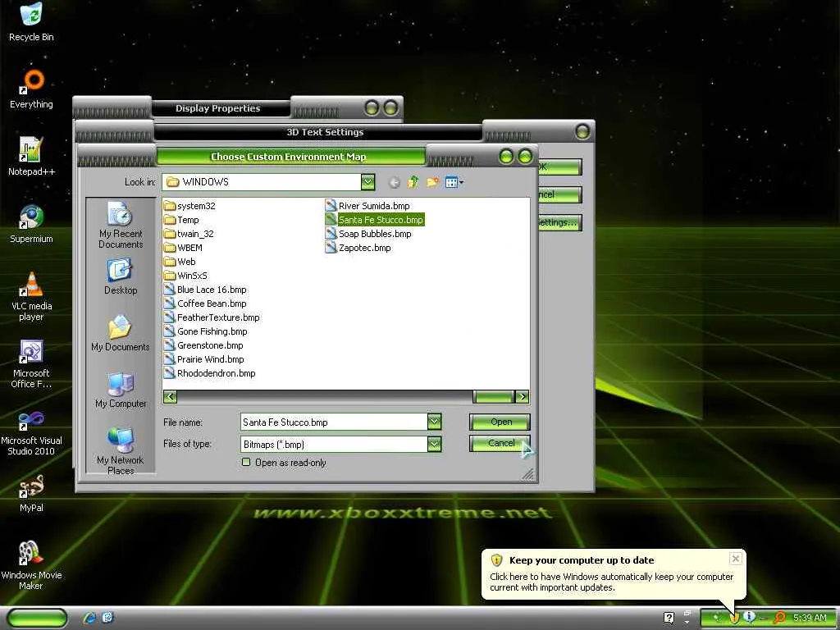
Task: Click Cancel in 3D Text Settings window
Action: [559, 194]
